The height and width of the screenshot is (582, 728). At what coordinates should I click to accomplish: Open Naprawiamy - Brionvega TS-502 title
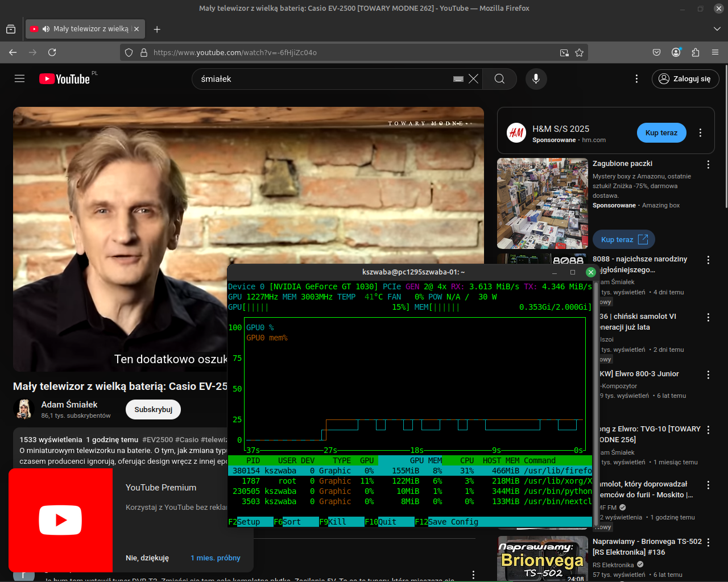[x=647, y=547]
